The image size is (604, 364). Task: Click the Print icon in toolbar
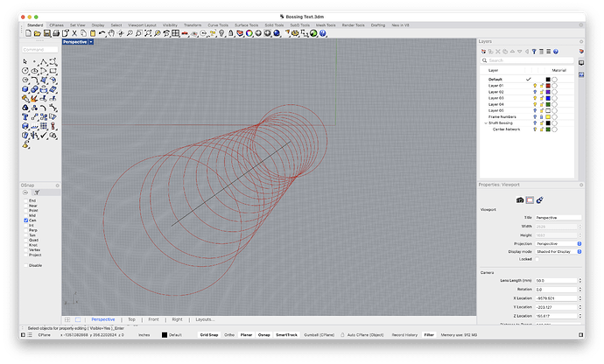tap(56, 33)
